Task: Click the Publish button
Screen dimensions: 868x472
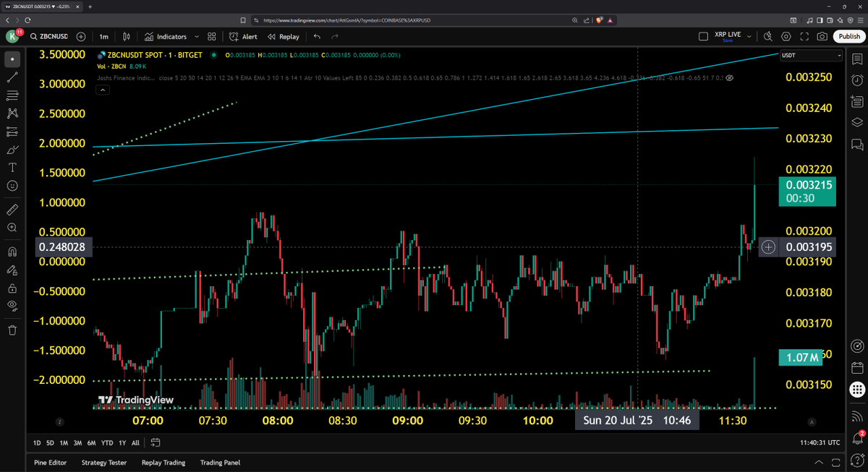Action: [x=849, y=36]
